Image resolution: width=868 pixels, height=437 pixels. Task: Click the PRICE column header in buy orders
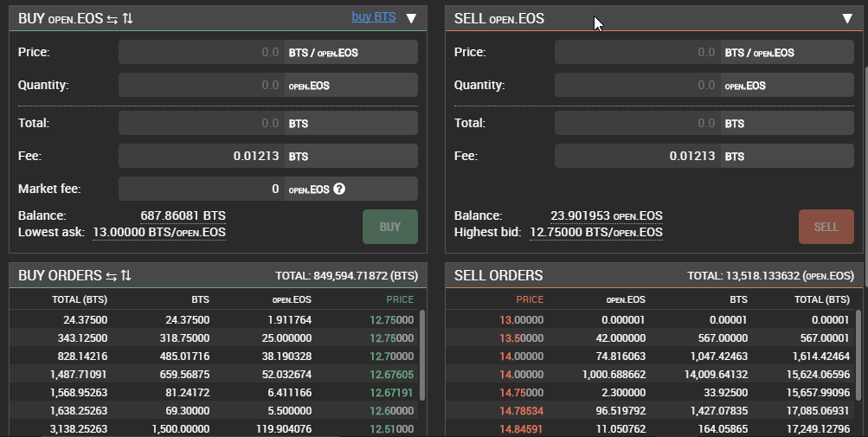[x=400, y=299]
